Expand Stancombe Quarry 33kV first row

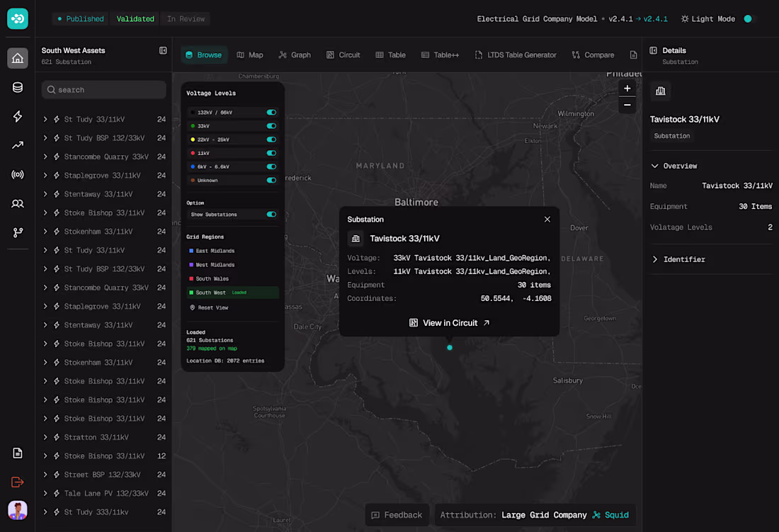click(45, 157)
